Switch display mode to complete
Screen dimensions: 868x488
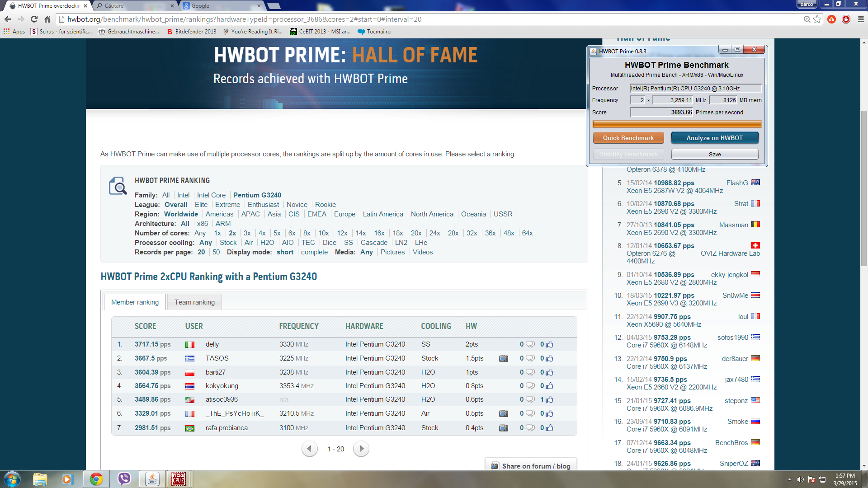coord(314,252)
